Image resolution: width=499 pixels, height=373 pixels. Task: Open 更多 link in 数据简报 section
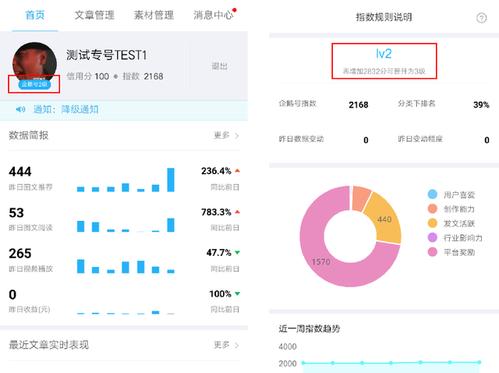click(222, 135)
